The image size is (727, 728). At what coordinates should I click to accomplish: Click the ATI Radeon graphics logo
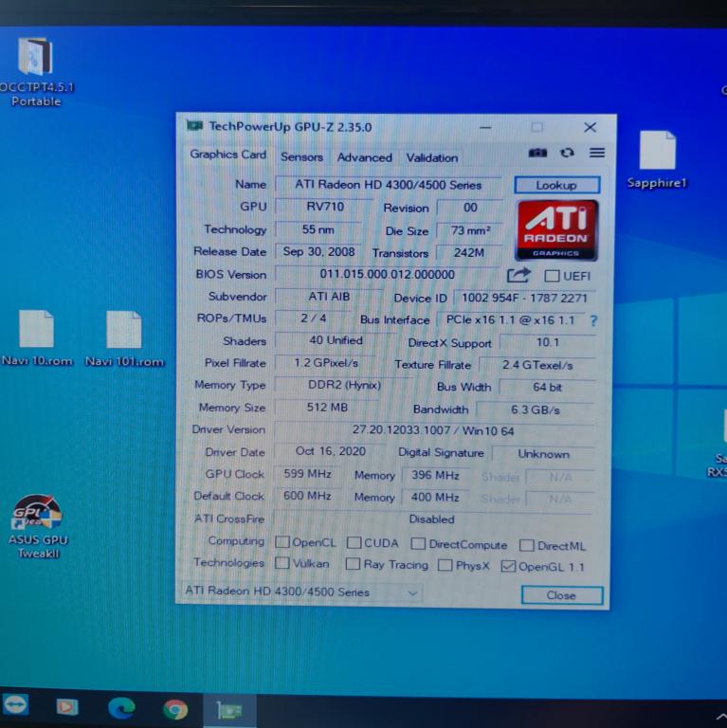tap(556, 230)
